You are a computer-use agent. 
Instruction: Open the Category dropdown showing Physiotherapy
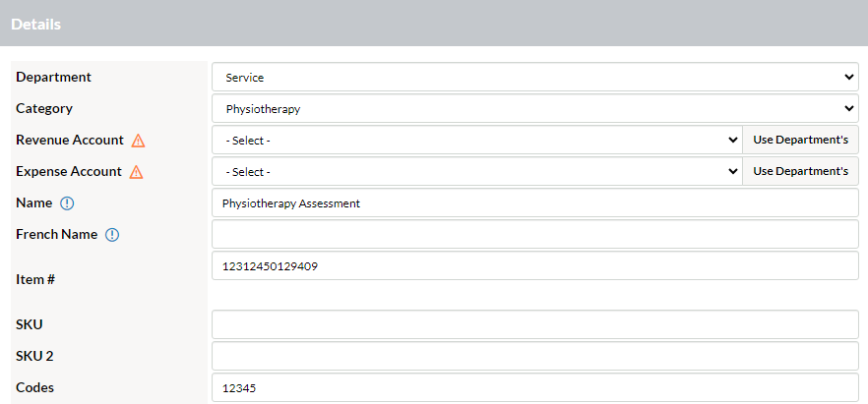534,108
